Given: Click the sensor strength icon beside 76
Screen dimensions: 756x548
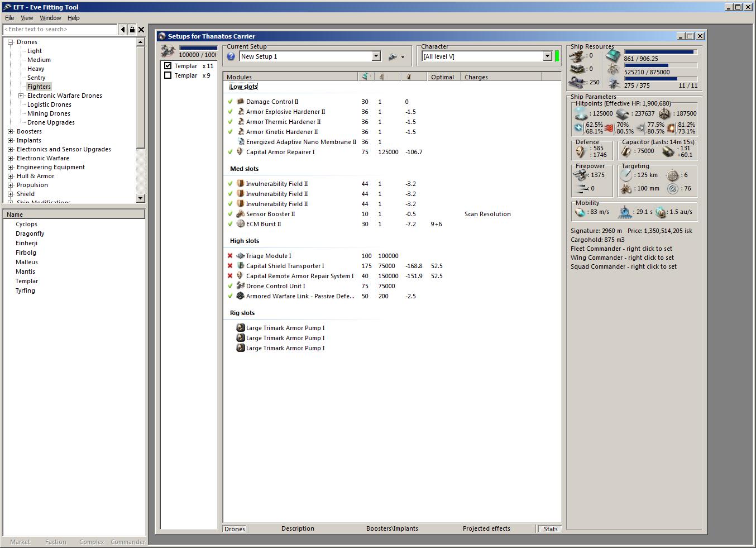Looking at the screenshot, I should pyautogui.click(x=673, y=189).
